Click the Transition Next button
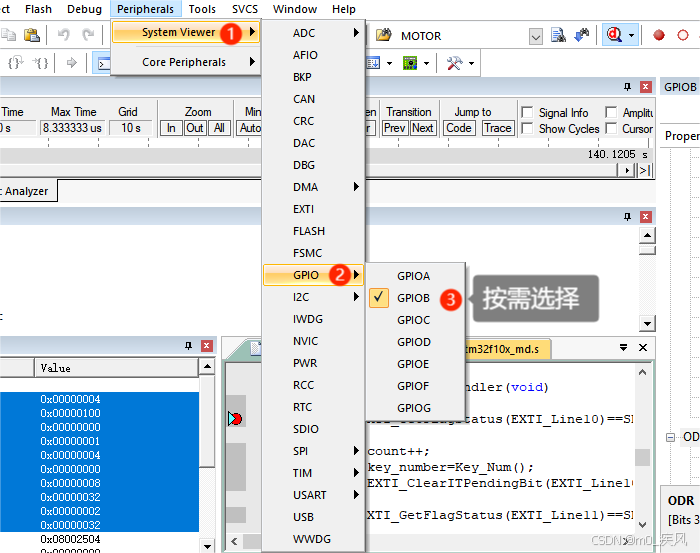700x553 pixels. tap(423, 128)
